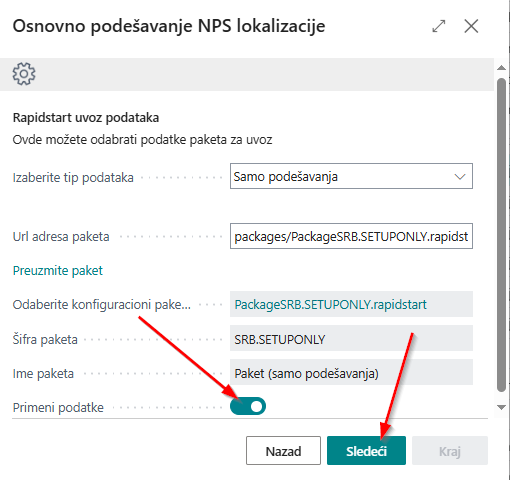Click the Preuzmite paket link
The image size is (510, 480).
(58, 270)
